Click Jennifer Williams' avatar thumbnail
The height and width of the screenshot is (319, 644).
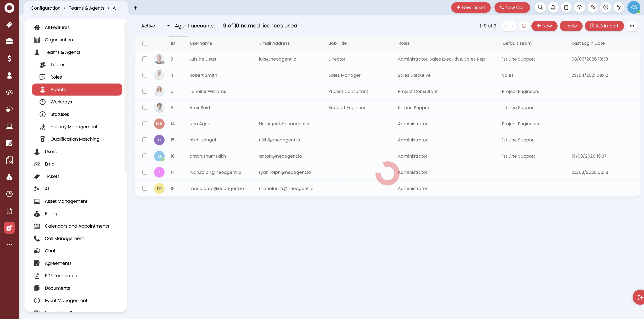pos(159,91)
